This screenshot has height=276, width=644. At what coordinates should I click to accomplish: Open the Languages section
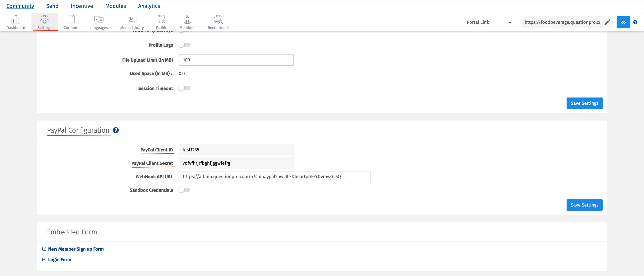coord(99,22)
